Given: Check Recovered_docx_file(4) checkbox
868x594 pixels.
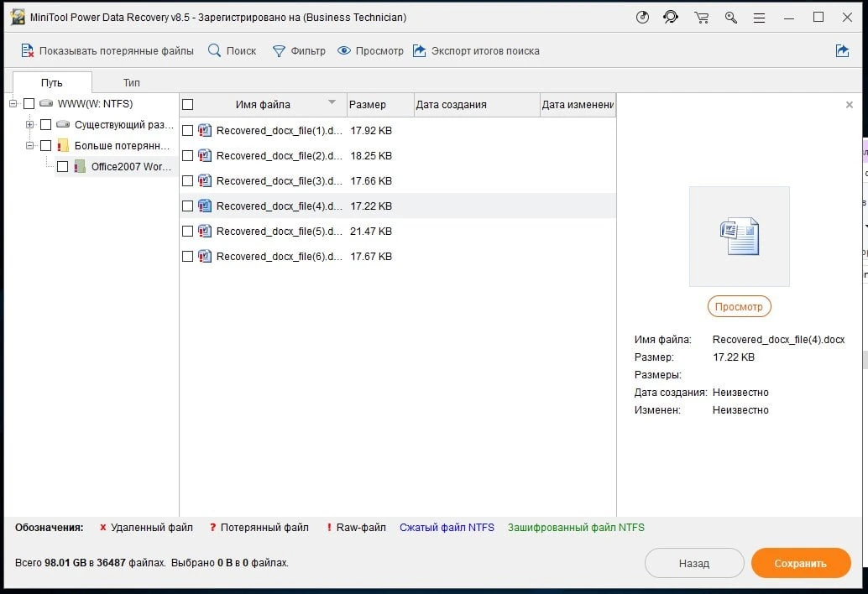Looking at the screenshot, I should tap(188, 206).
